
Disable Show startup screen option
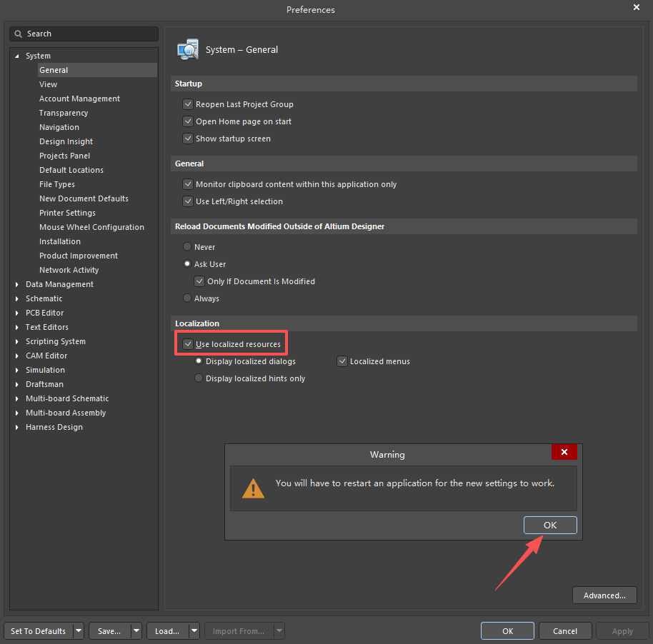click(x=188, y=139)
